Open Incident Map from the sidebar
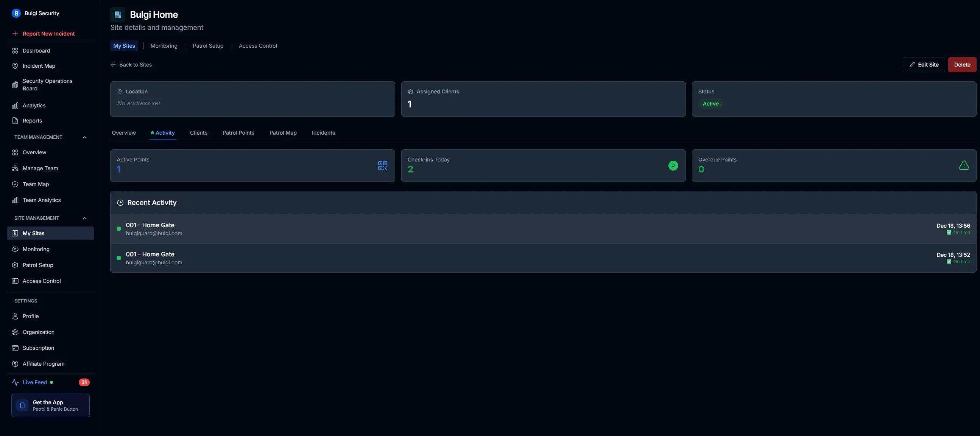Image resolution: width=980 pixels, height=436 pixels. (39, 66)
